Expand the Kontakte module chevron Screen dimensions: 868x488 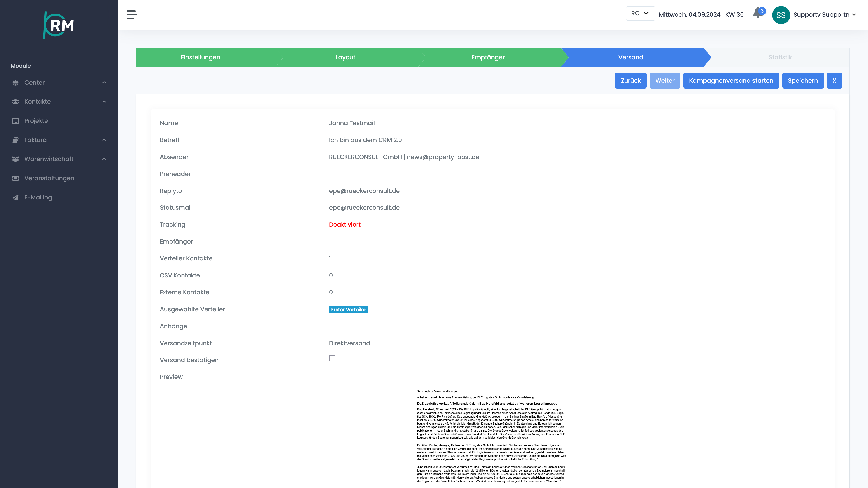(x=104, y=102)
